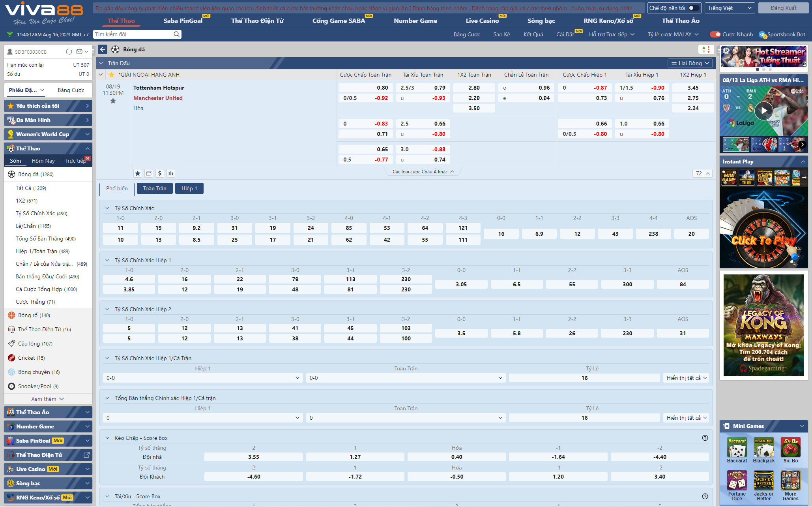Open the Live Casino top menu

click(482, 21)
